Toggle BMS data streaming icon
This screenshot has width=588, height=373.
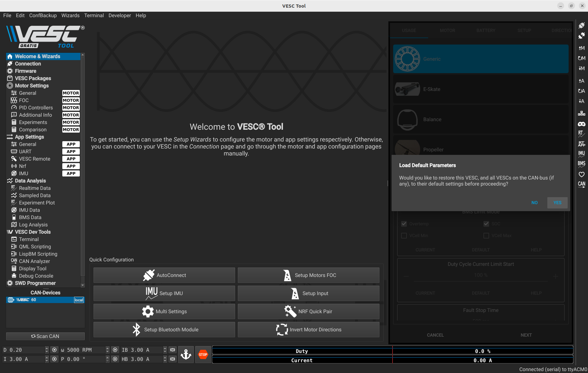(x=582, y=164)
